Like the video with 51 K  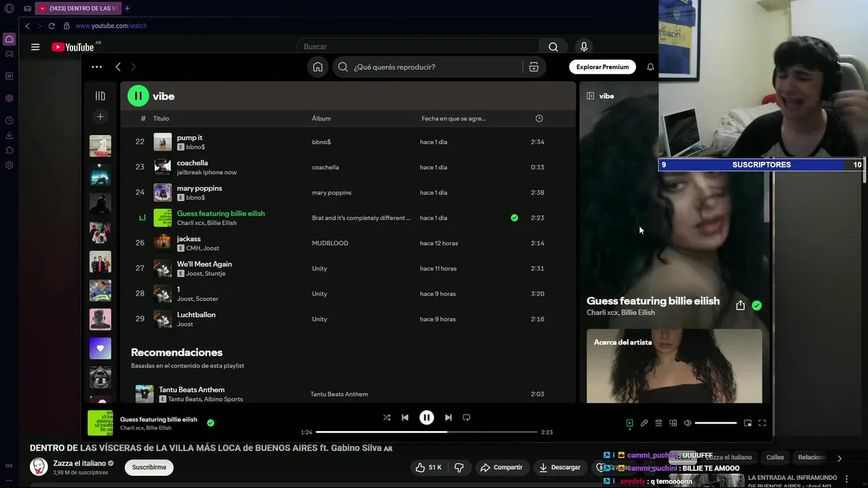429,467
